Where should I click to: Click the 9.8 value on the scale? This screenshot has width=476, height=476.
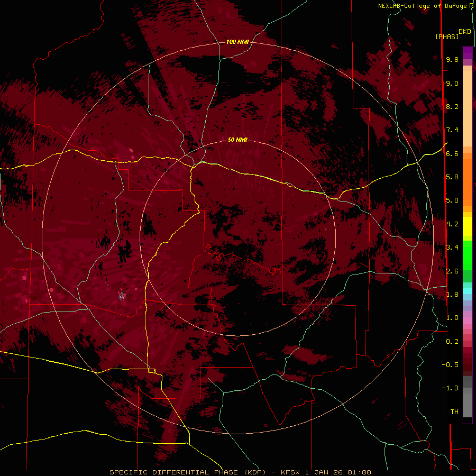coord(452,60)
